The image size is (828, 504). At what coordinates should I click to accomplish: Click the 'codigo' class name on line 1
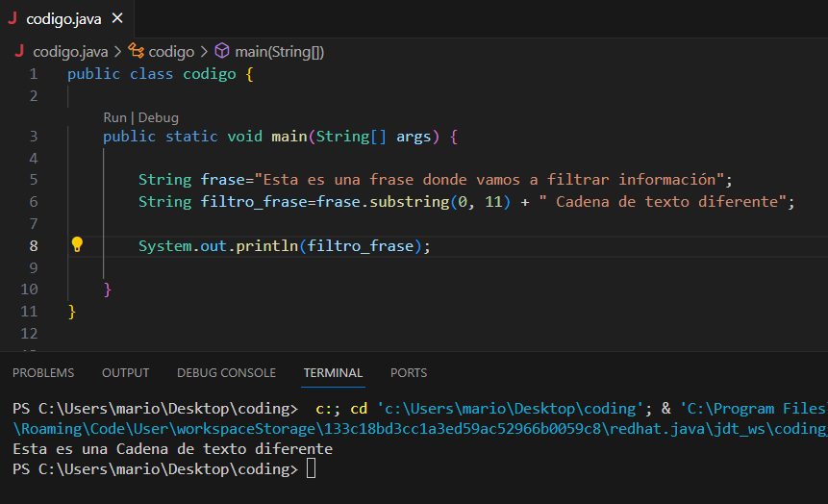click(x=210, y=74)
